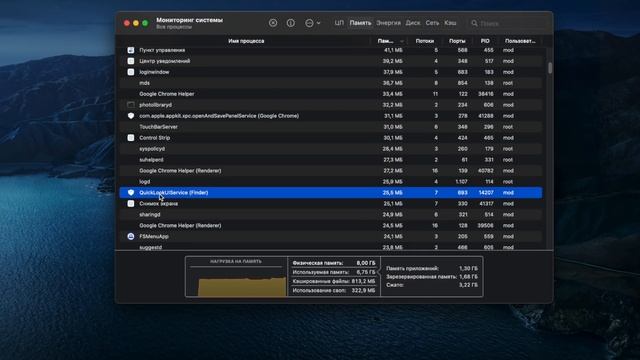This screenshot has height=360, width=640.
Task: Select the Центр уведомлений process name
Action: click(164, 61)
